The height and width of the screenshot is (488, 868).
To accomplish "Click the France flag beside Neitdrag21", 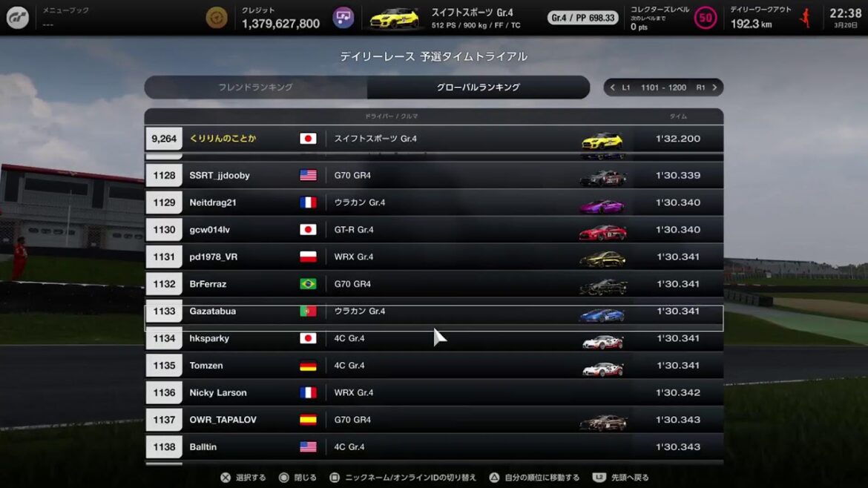I will (x=309, y=202).
